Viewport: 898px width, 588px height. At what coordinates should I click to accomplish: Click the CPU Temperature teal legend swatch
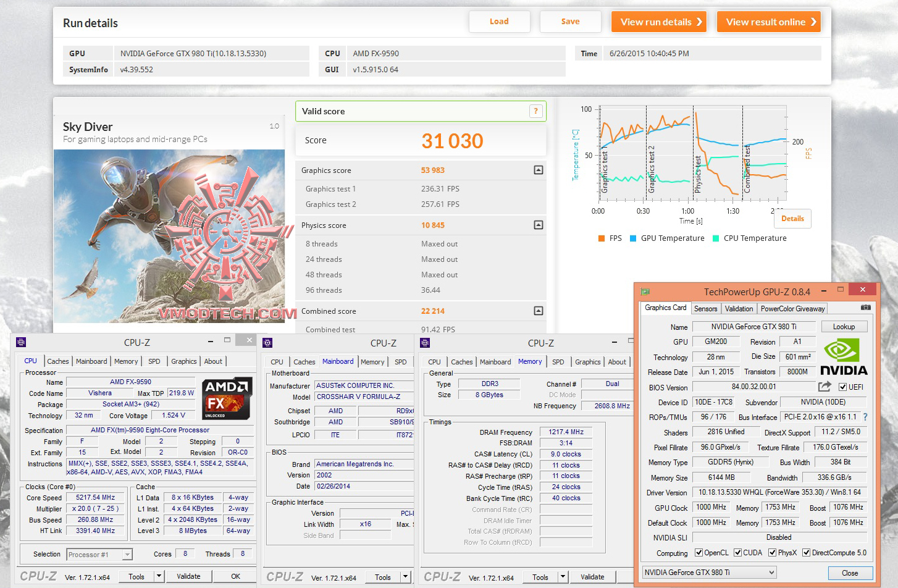pos(715,238)
